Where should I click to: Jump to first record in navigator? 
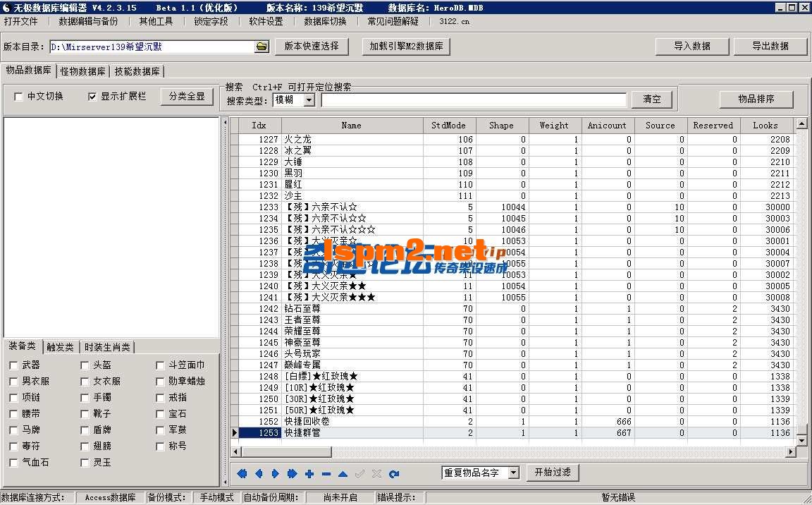[242, 474]
